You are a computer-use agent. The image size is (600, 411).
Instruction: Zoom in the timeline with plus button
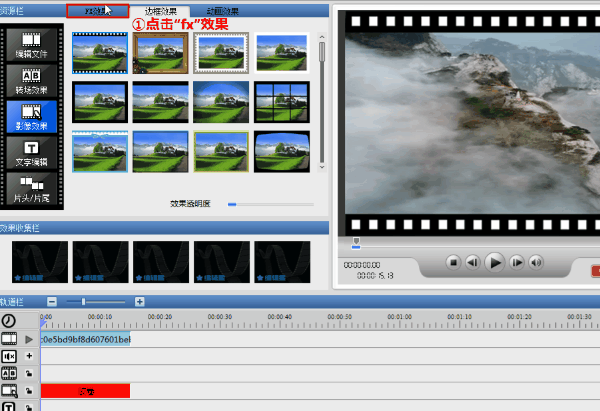point(140,302)
